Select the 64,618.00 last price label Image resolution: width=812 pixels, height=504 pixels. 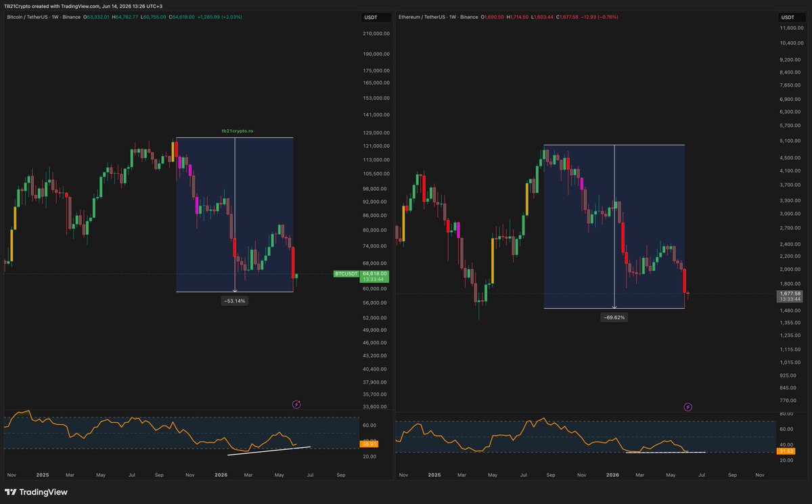tap(376, 273)
